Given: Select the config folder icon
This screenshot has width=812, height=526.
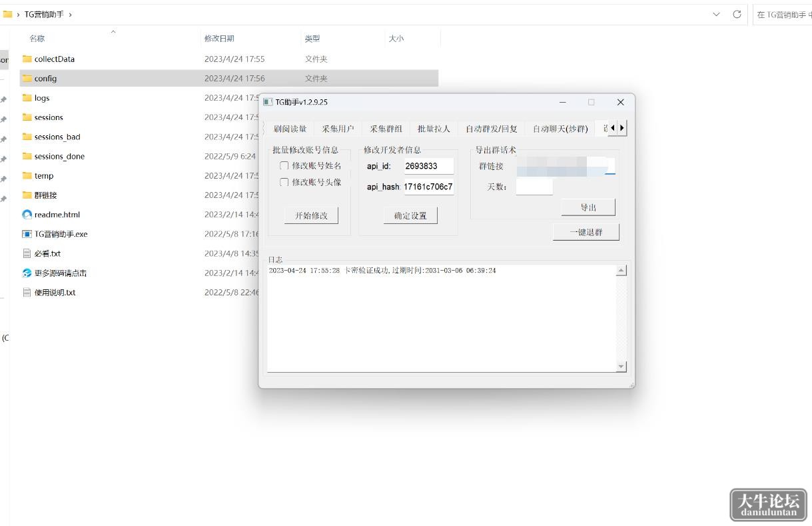Looking at the screenshot, I should 27,78.
